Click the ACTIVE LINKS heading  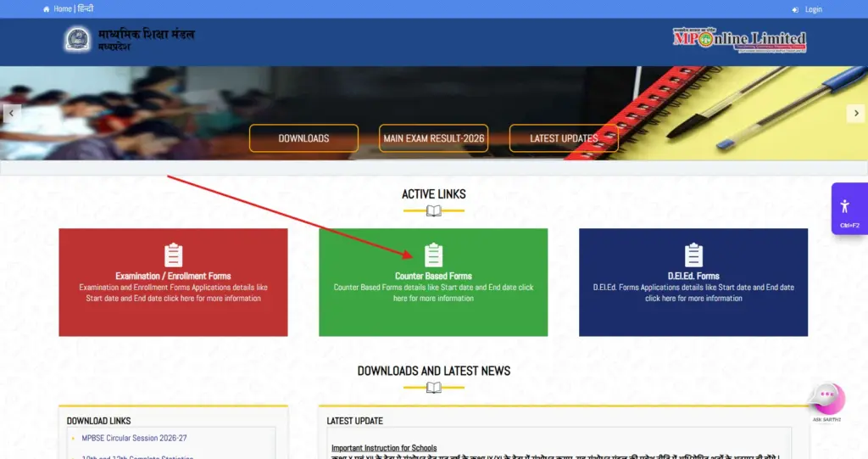433,194
